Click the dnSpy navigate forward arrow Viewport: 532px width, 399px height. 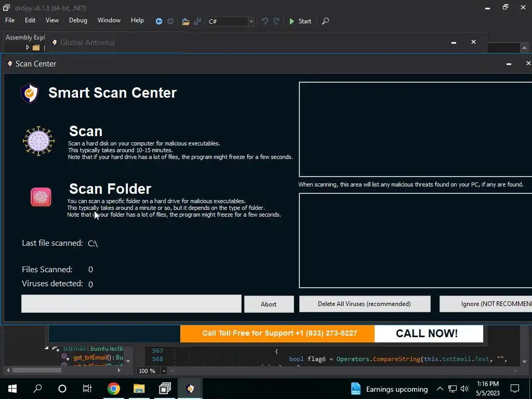[x=170, y=21]
